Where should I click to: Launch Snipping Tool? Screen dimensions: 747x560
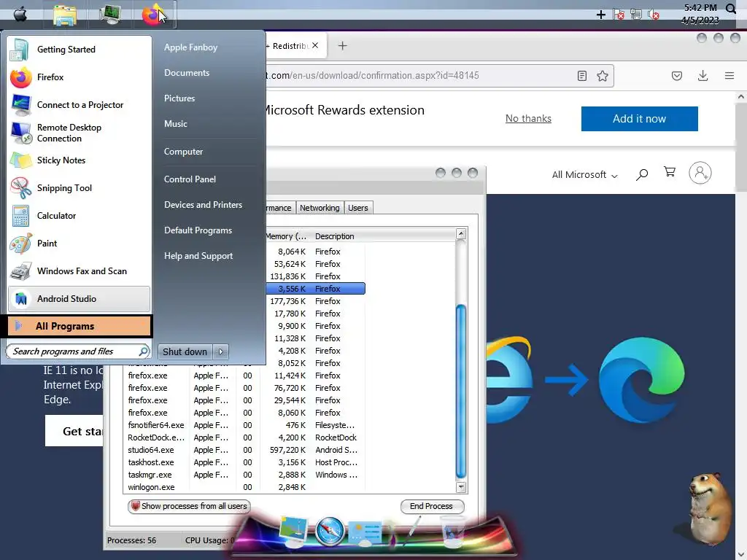(x=79, y=188)
